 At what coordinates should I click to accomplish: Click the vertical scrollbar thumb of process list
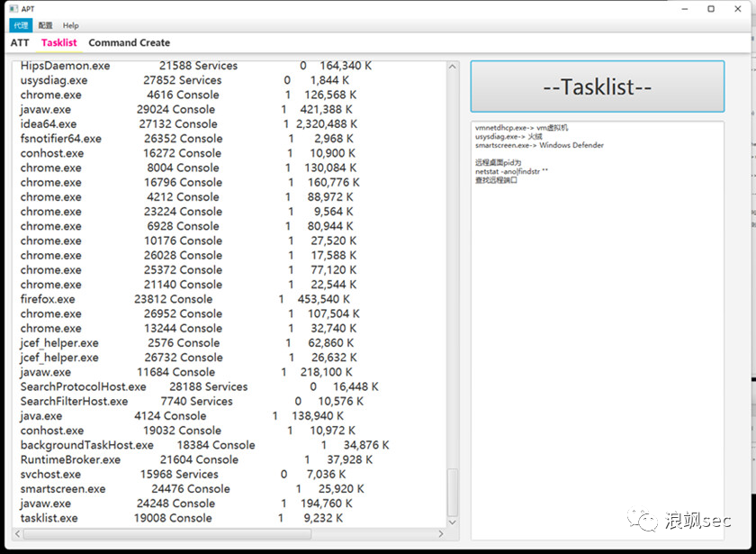pos(452,493)
